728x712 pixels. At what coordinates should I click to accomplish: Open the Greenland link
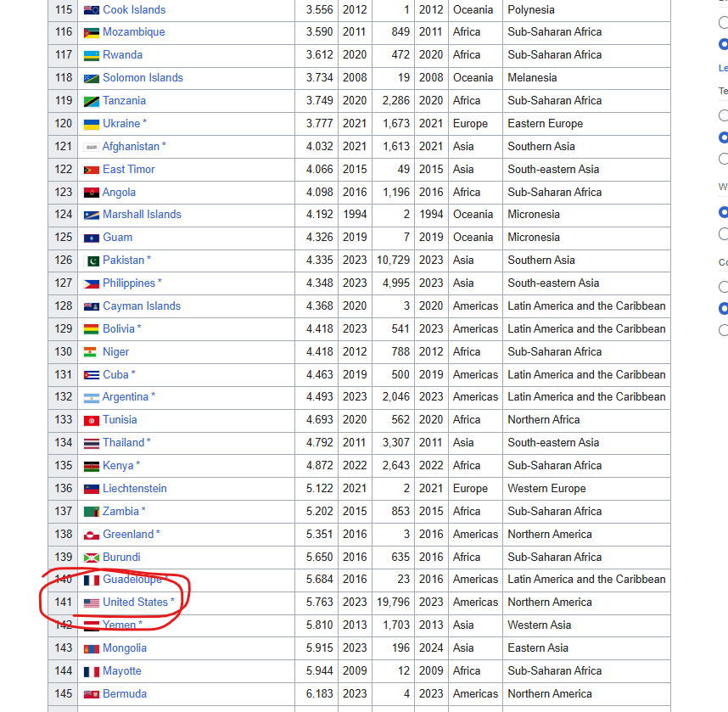(x=128, y=534)
